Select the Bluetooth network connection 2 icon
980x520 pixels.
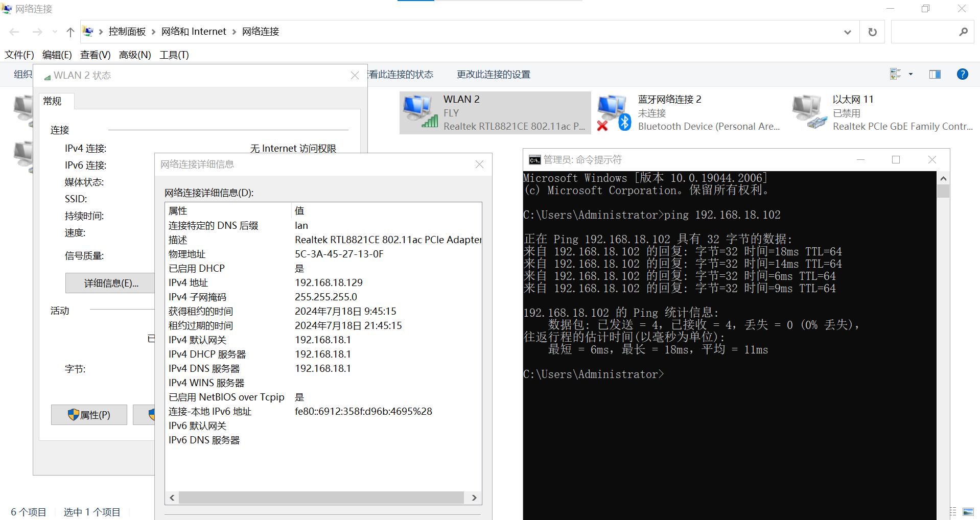614,112
